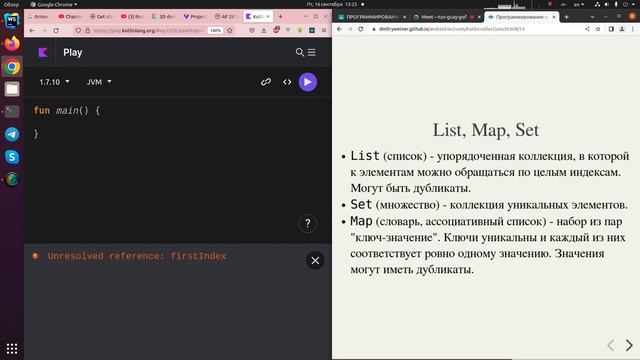Open the hamburger menu in Kotlin Play header
The width and height of the screenshot is (640, 360).
pos(312,52)
